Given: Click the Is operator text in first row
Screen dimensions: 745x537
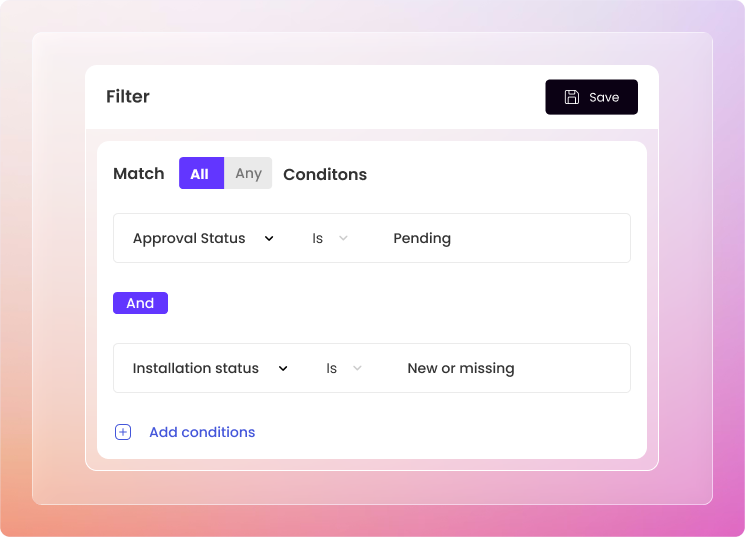Looking at the screenshot, I should click(x=318, y=239).
